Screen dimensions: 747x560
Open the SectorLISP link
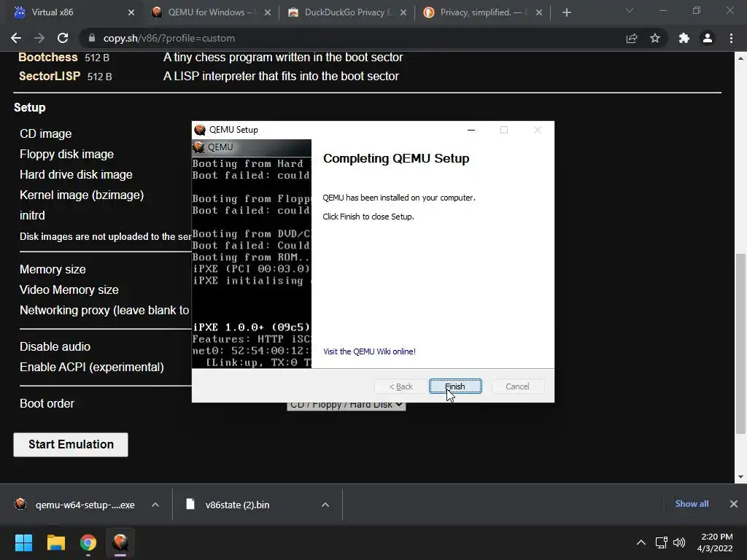coord(50,76)
